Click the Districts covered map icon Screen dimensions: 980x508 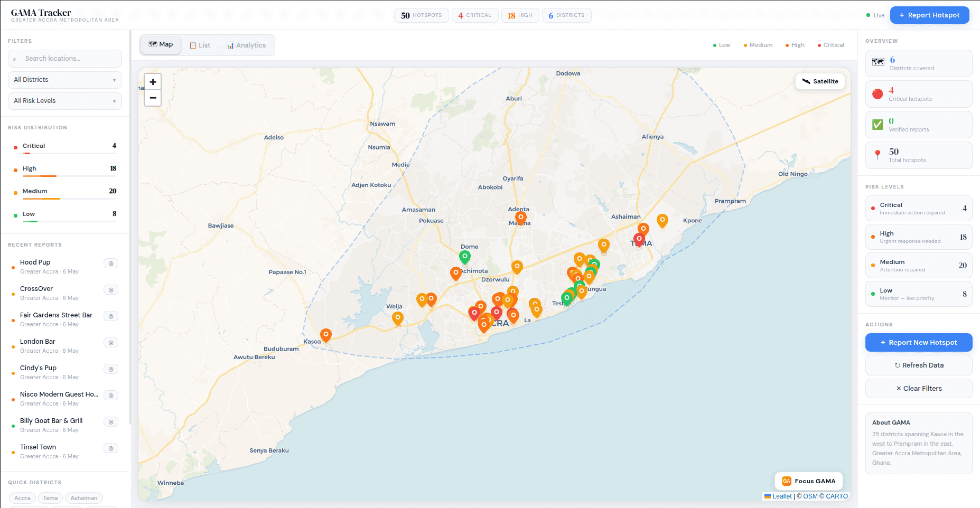point(878,62)
